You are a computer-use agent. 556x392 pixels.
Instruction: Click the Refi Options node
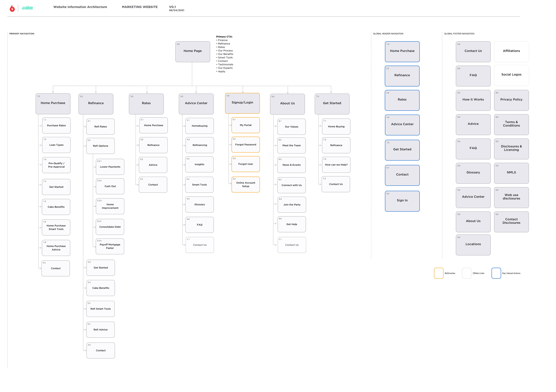[100, 146]
